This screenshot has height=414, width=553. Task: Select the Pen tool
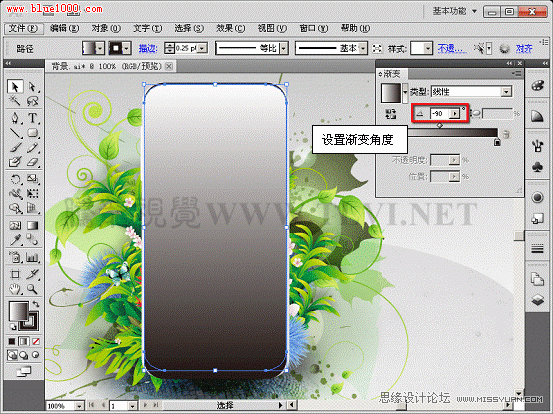tap(15, 117)
